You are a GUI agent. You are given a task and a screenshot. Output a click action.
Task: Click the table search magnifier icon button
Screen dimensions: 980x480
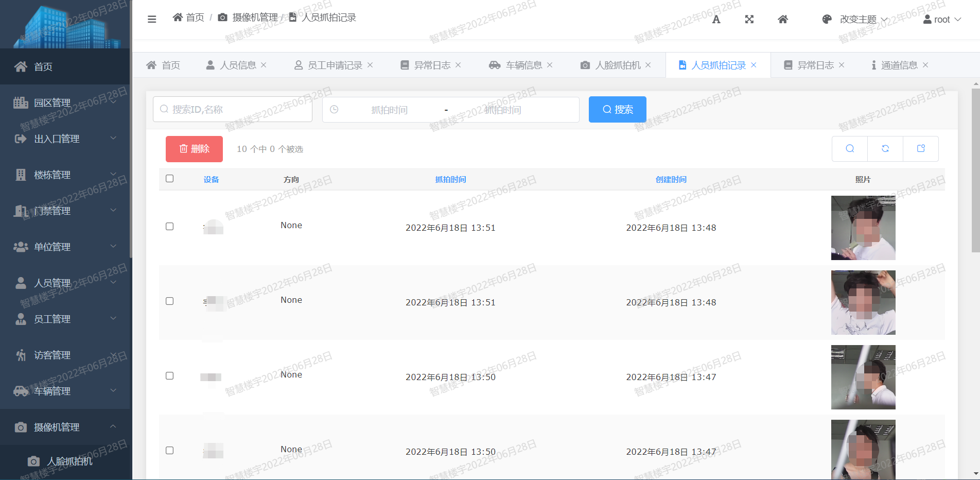(x=850, y=149)
